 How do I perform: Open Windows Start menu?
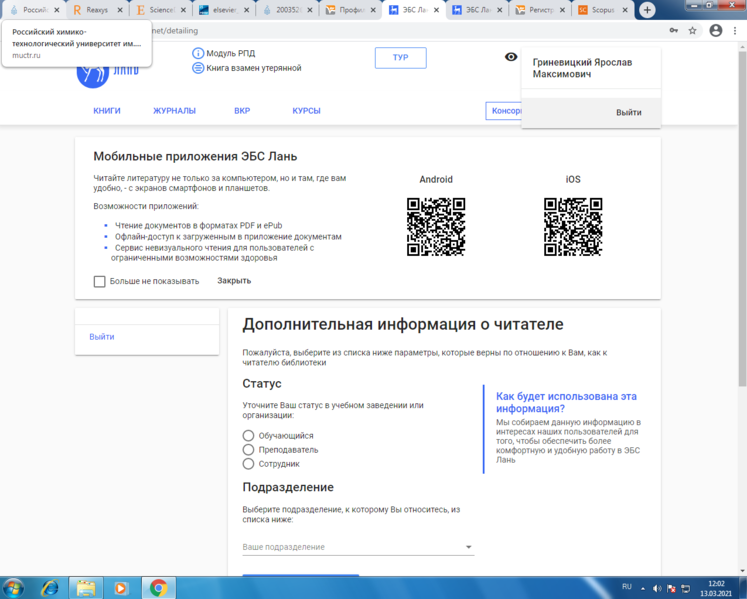coord(13,588)
